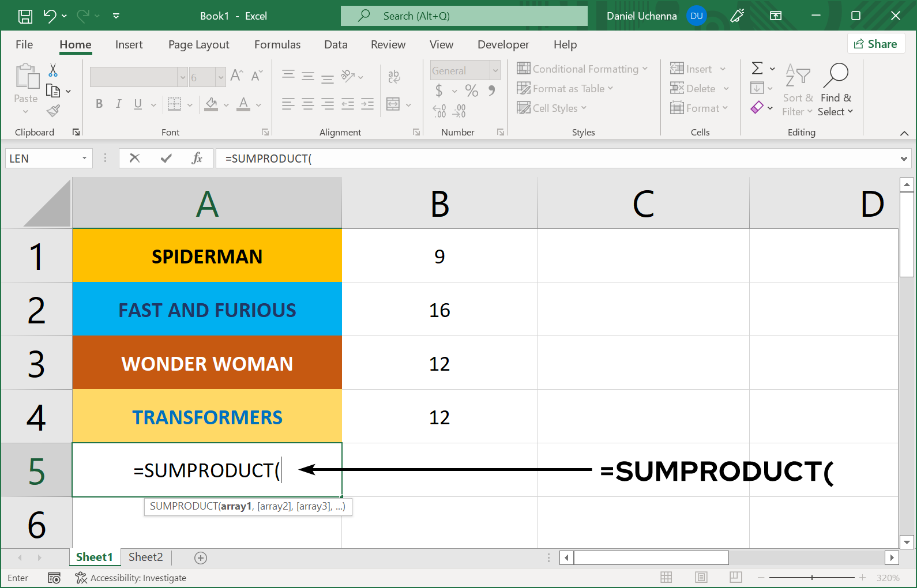Viewport: 917px width, 588px height.
Task: Click the Search box in title bar
Action: pos(464,16)
